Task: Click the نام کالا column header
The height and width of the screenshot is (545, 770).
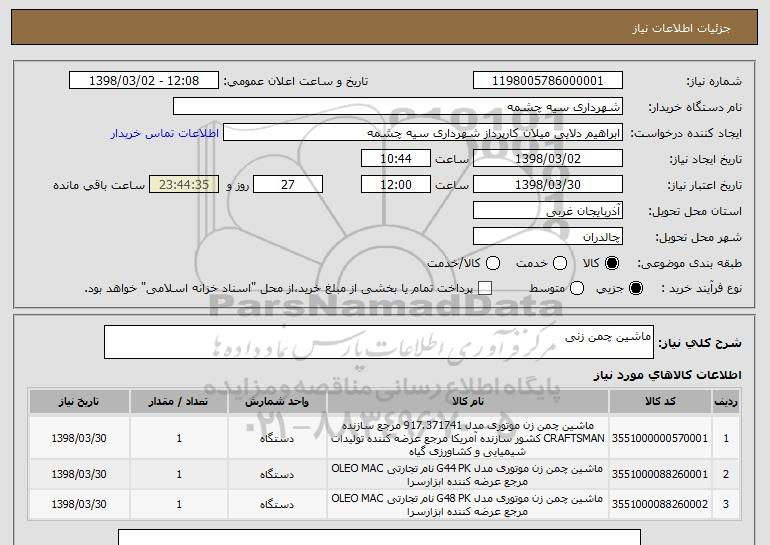Action: coord(468,402)
